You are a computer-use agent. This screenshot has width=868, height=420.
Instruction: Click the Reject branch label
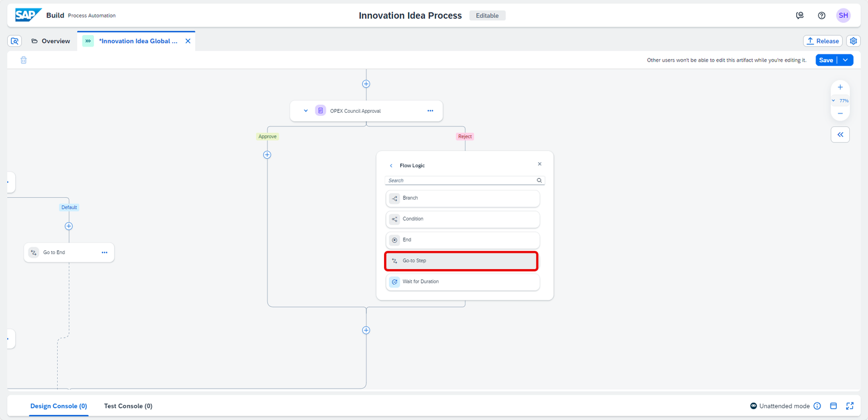tap(465, 136)
